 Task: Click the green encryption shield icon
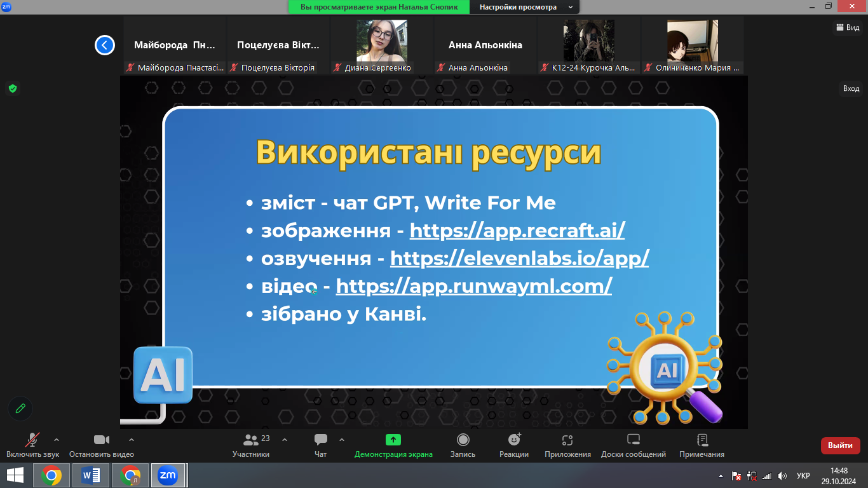pos(12,88)
